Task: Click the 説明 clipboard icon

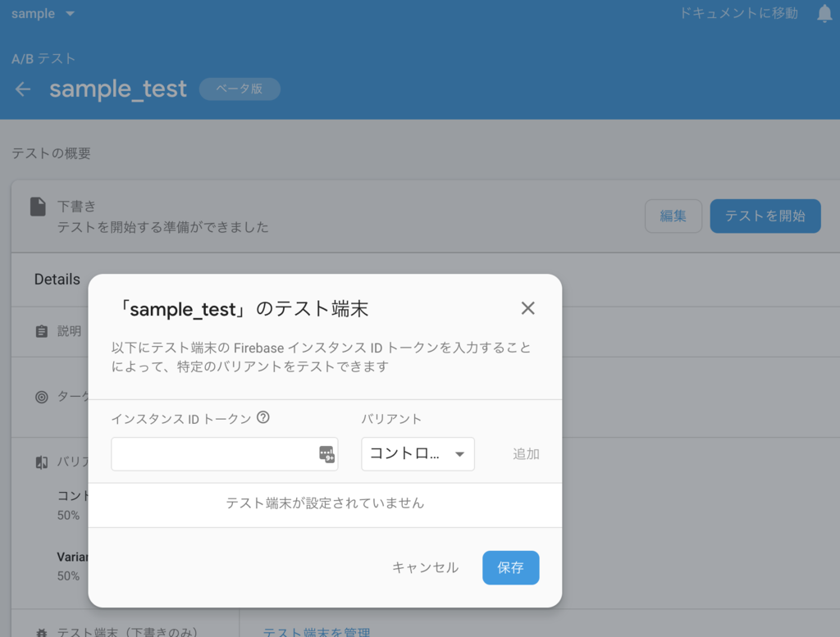Action: 41,331
